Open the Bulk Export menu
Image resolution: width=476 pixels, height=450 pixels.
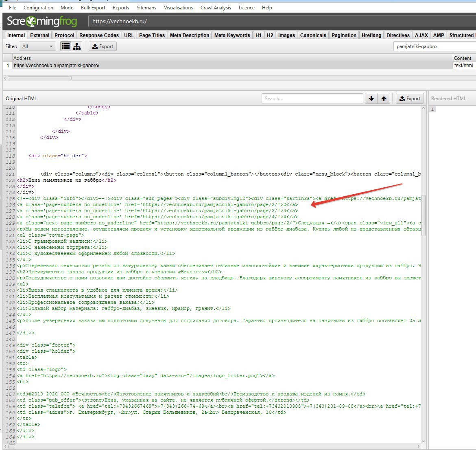click(93, 8)
